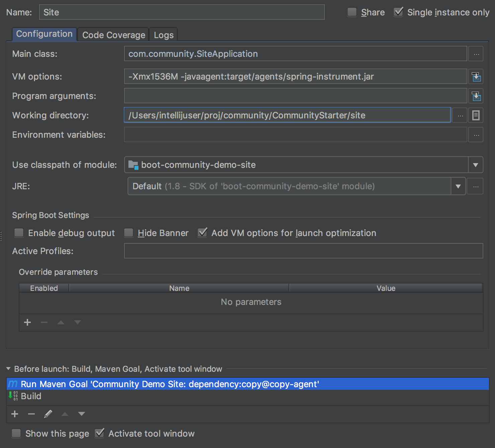The width and height of the screenshot is (495, 448).
Task: Move the selected before-launch task down
Action: click(x=81, y=414)
